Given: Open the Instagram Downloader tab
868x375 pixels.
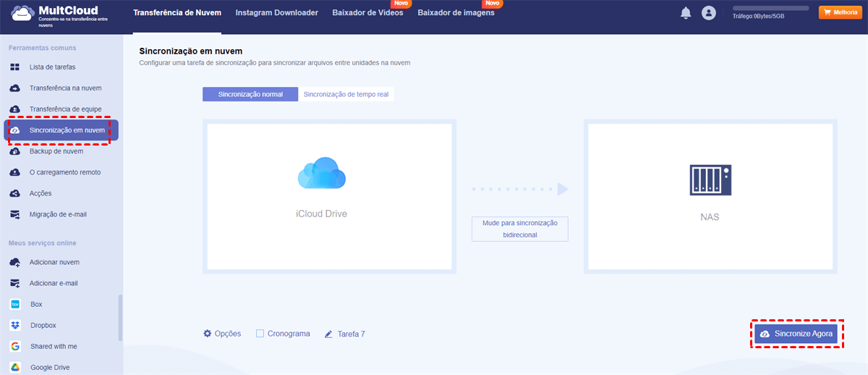Looking at the screenshot, I should (x=277, y=13).
